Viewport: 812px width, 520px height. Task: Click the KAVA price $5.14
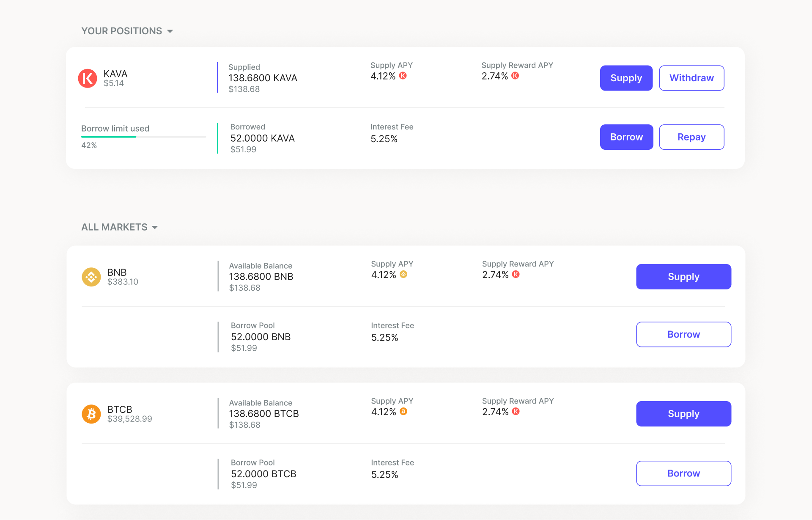pyautogui.click(x=114, y=83)
